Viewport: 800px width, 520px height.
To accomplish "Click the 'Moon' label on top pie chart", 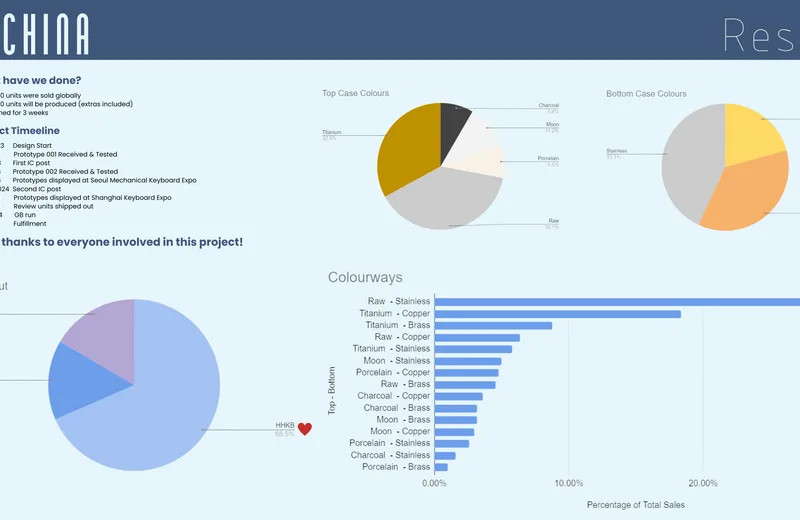I will pos(553,124).
